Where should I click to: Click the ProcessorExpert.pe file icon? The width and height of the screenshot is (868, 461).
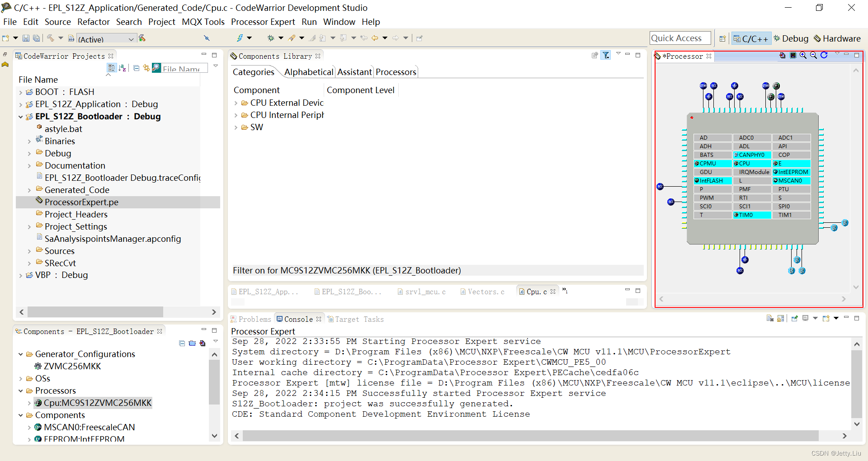(39, 201)
